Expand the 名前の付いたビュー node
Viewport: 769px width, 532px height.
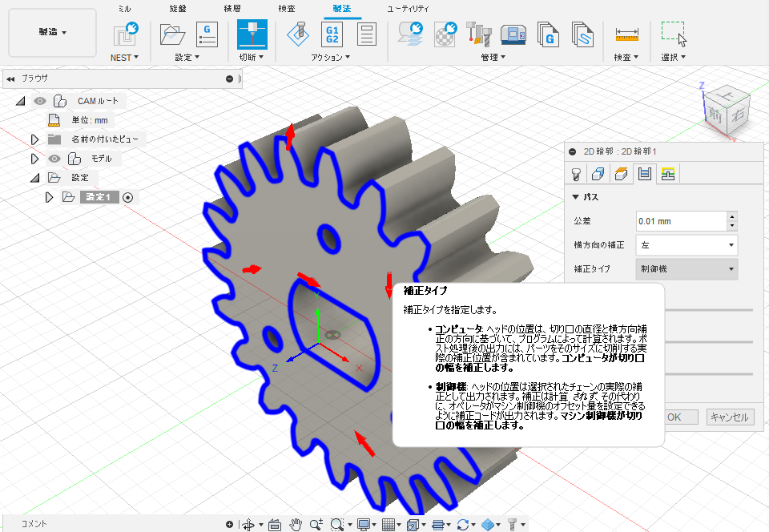pyautogui.click(x=34, y=139)
